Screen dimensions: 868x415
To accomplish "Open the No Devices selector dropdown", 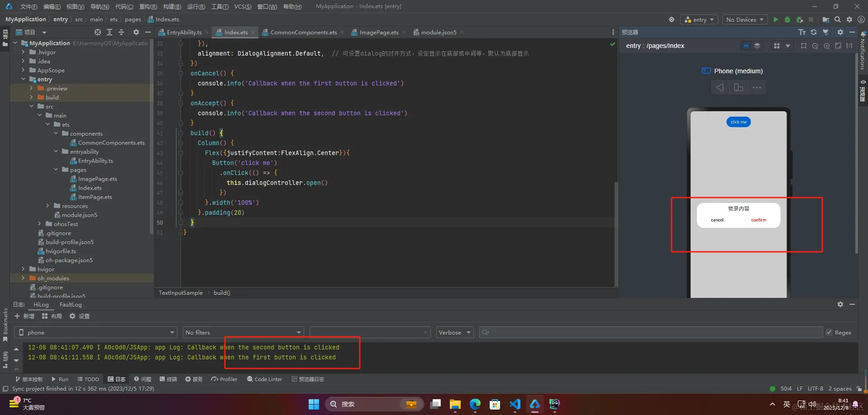I will (x=745, y=19).
